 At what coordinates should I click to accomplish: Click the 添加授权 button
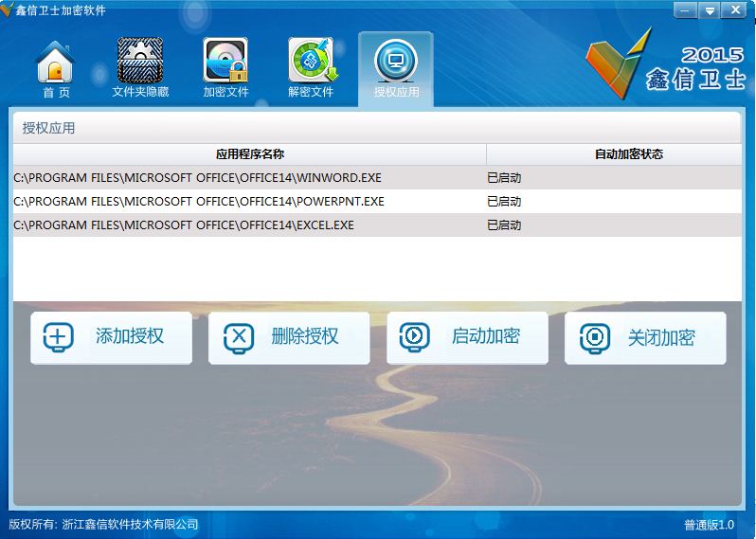(111, 337)
